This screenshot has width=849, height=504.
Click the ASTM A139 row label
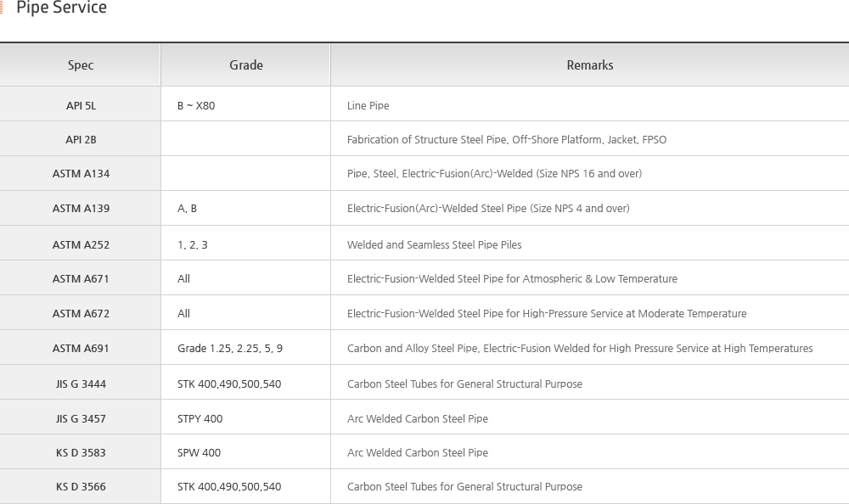point(81,209)
